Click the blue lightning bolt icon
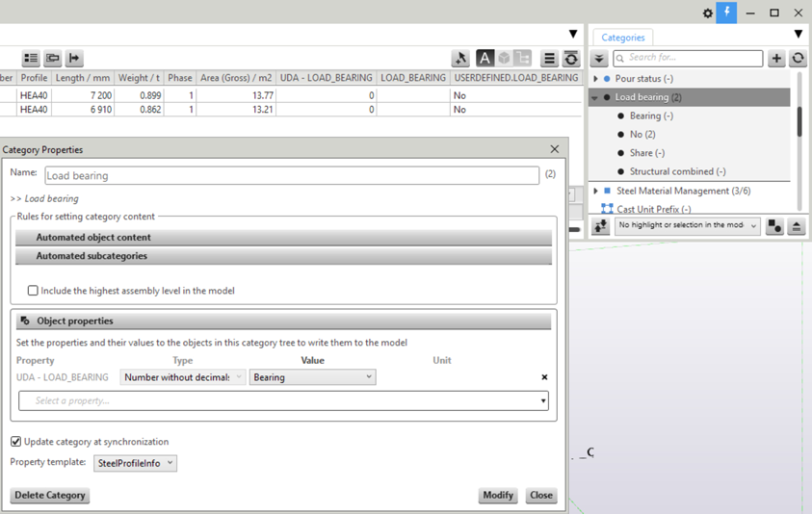Screen dimensions: 812x514 (x=727, y=13)
